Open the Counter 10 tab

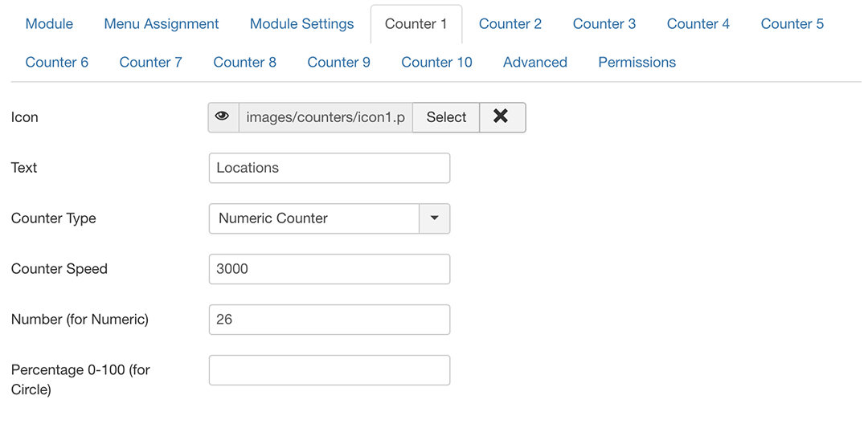coord(436,63)
